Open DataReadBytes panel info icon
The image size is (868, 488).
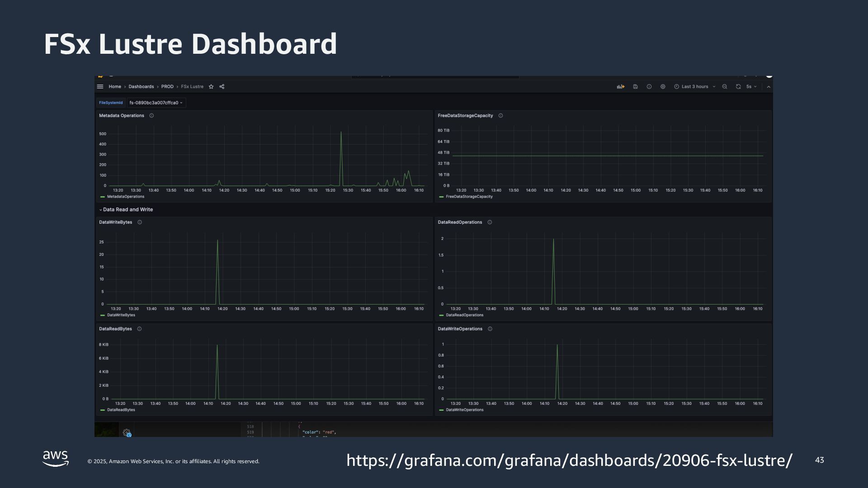click(x=139, y=329)
